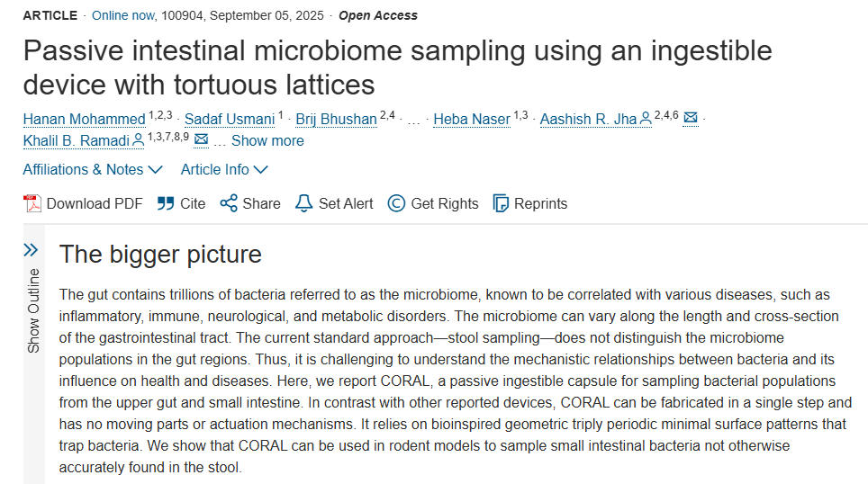Expand the Affiliations & Notes section
This screenshot has width=868, height=484.
[93, 169]
